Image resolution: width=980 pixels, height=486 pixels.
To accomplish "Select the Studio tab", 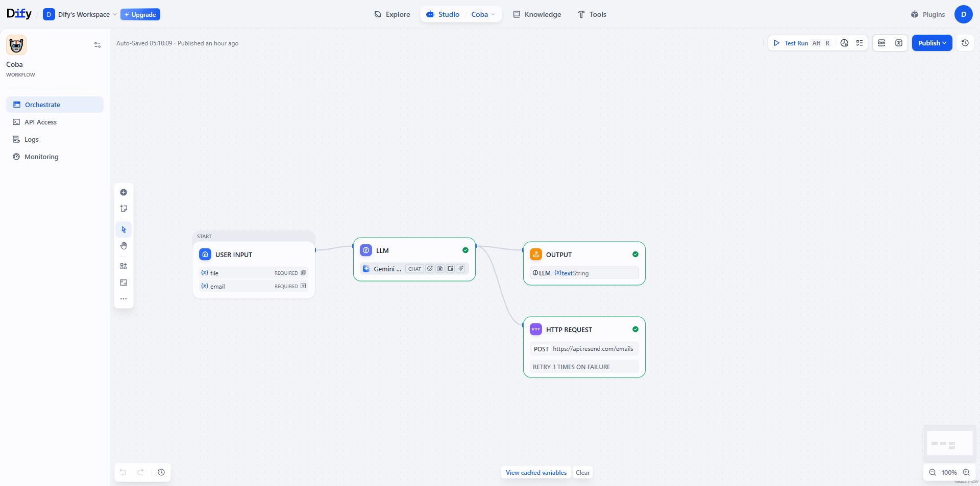I will [x=443, y=14].
